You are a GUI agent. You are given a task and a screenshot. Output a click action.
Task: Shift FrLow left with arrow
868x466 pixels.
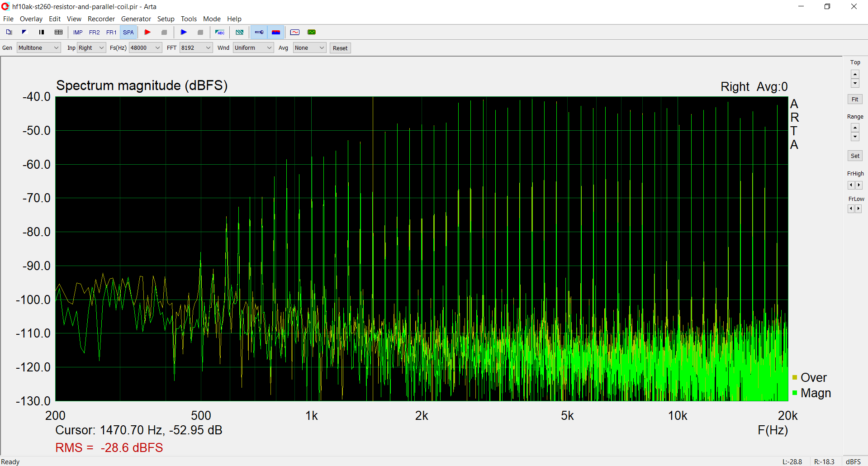851,209
